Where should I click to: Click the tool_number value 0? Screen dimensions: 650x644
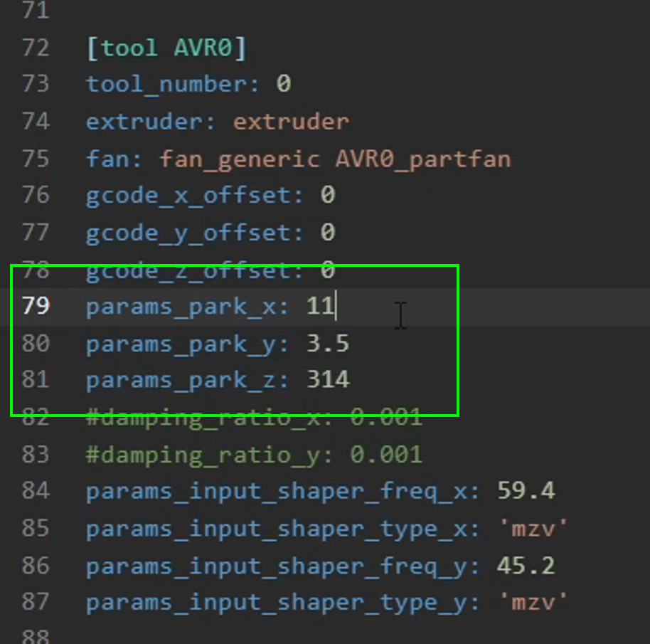(x=283, y=85)
